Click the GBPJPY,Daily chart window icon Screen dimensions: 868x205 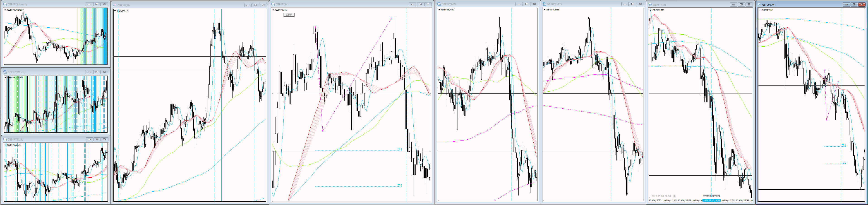[5, 139]
